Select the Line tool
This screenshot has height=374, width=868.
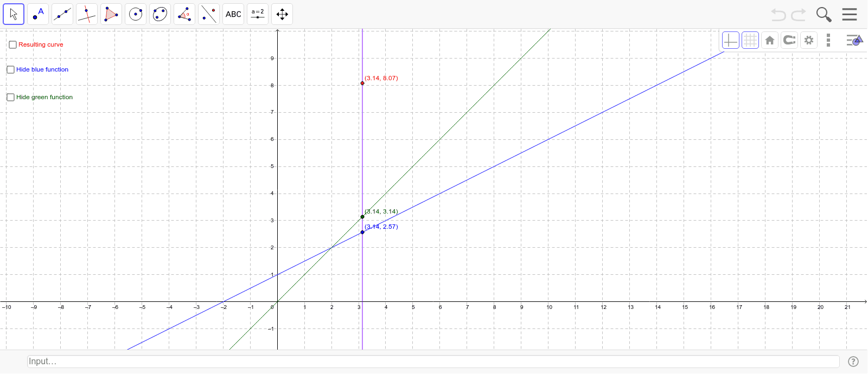tap(62, 14)
